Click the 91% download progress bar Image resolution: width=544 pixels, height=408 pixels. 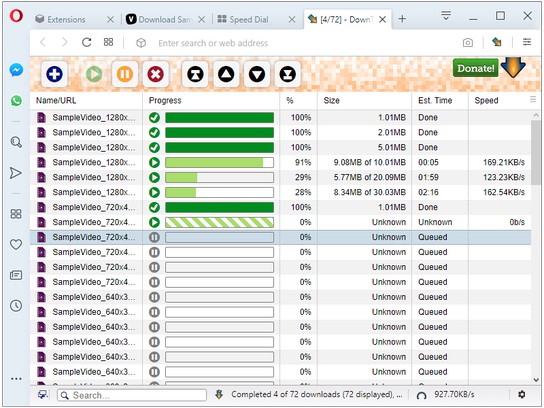point(219,162)
